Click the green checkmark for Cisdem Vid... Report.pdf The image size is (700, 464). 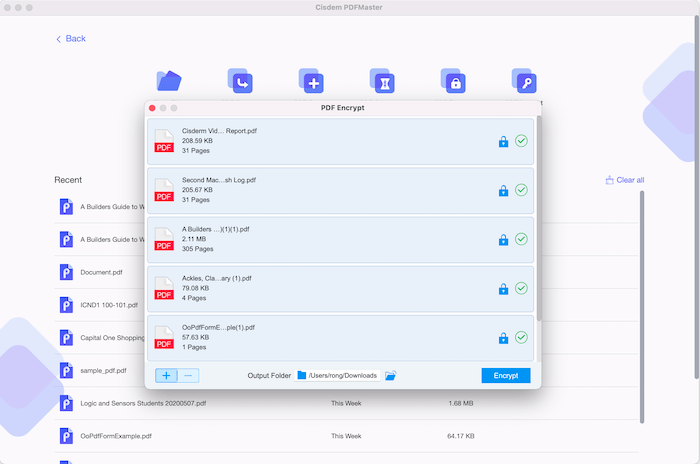pyautogui.click(x=521, y=141)
